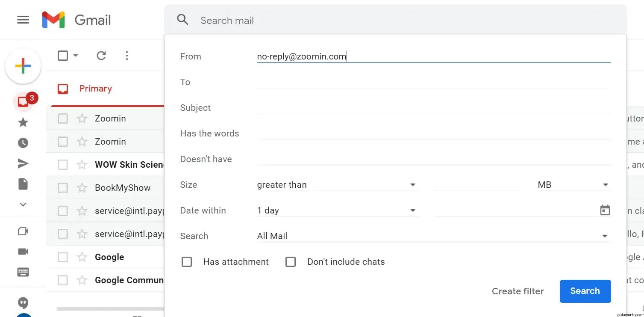The image size is (644, 317).
Task: Click the Create filter button
Action: tap(518, 291)
